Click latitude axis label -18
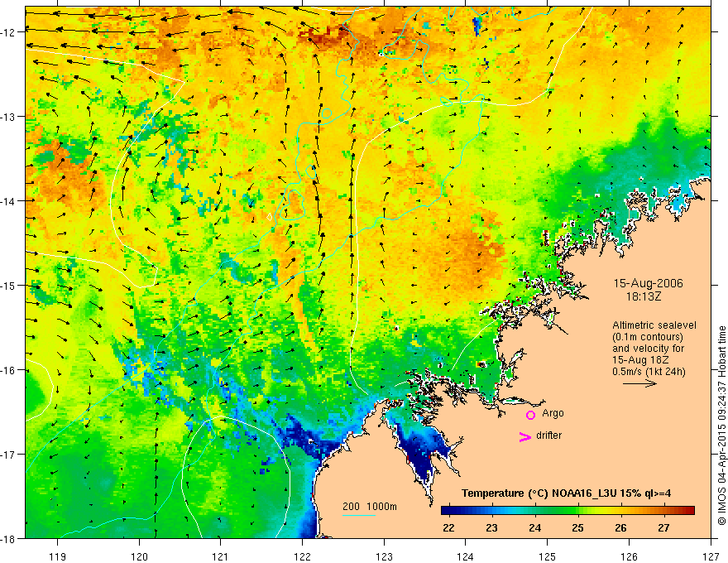 [x=8, y=539]
